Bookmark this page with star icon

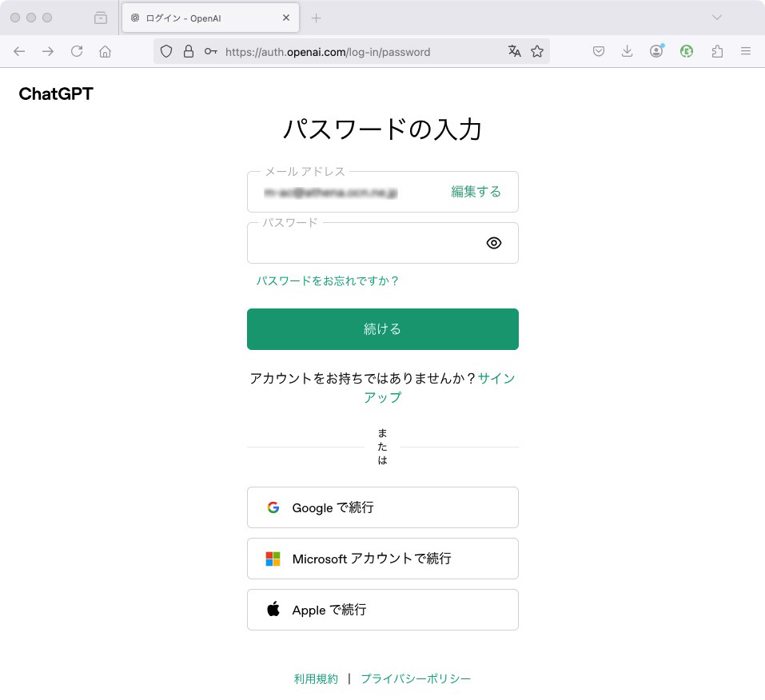click(x=537, y=51)
